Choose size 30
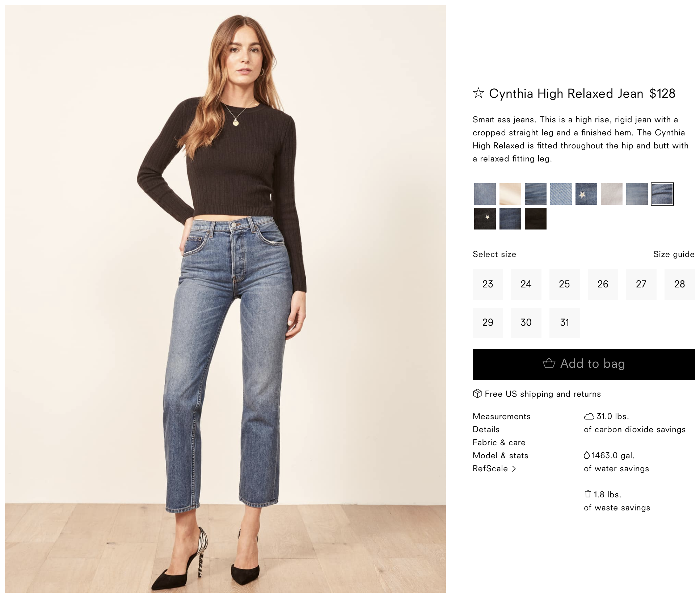Image resolution: width=700 pixels, height=598 pixels. coord(526,323)
